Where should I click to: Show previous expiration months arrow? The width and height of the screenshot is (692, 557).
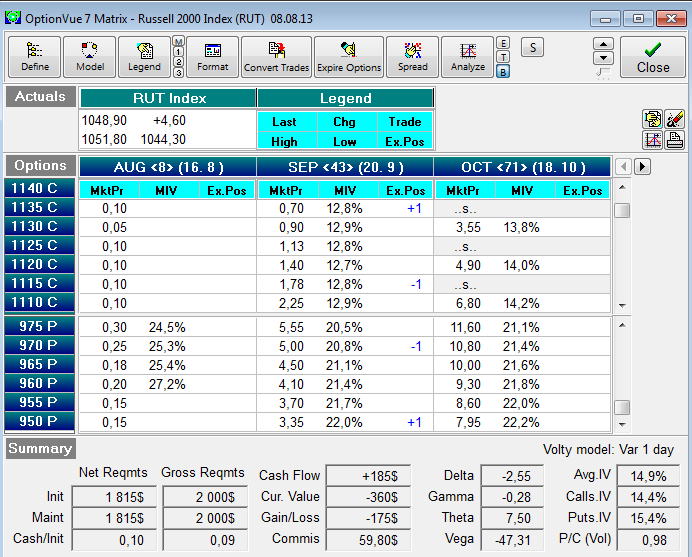click(x=623, y=166)
